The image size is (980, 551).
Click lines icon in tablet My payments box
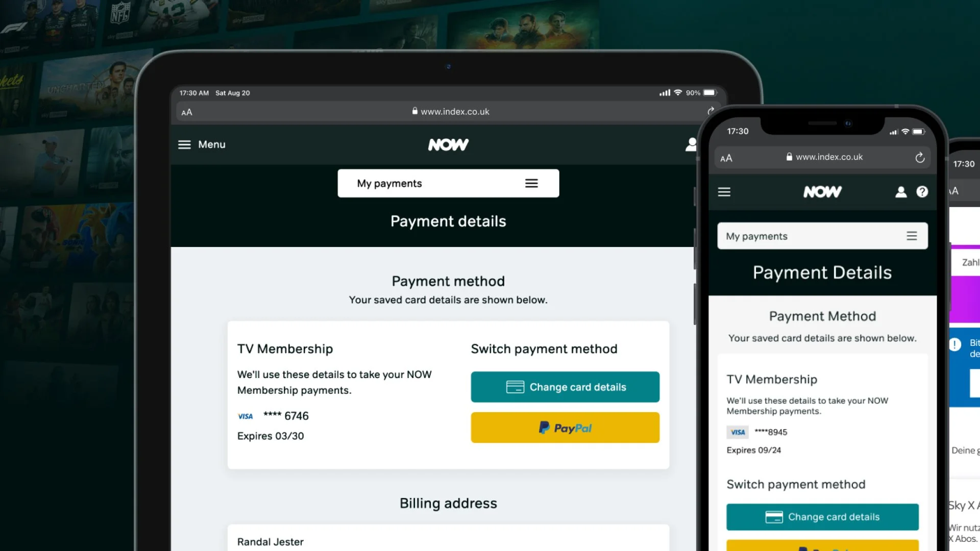coord(531,184)
